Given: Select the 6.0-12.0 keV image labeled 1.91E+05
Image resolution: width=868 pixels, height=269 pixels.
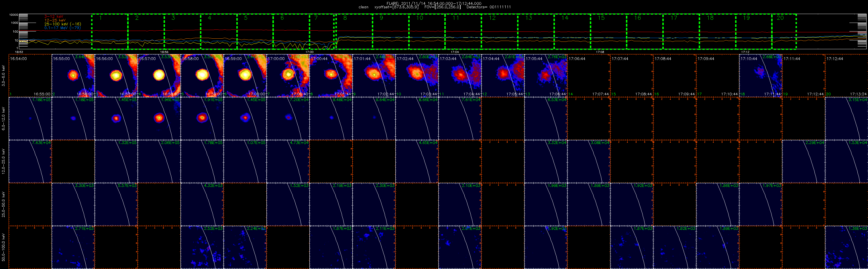Looking at the screenshot, I should (202, 118).
